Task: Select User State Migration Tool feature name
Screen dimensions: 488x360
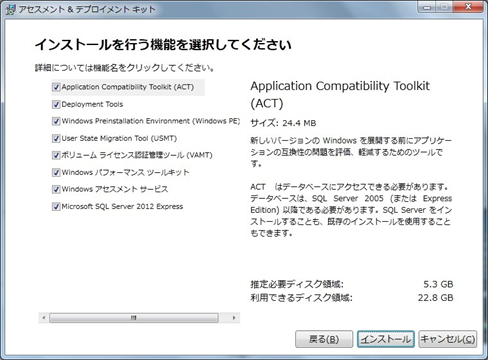Action: point(119,138)
